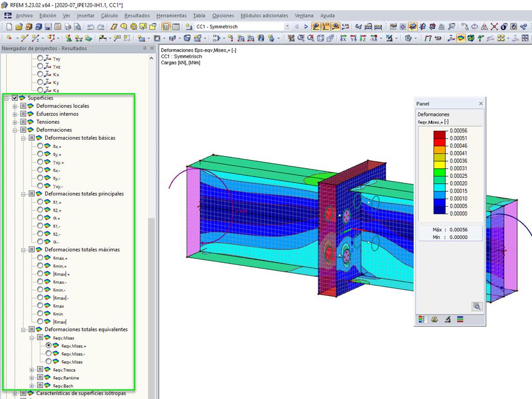This screenshot has width=532, height=399.
Task: Close the Panel window
Action: (481, 103)
